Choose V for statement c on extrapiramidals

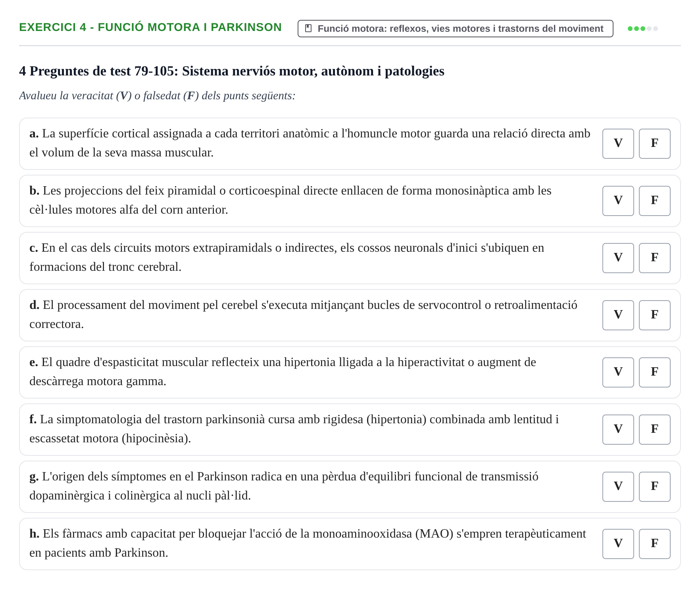[x=618, y=258]
